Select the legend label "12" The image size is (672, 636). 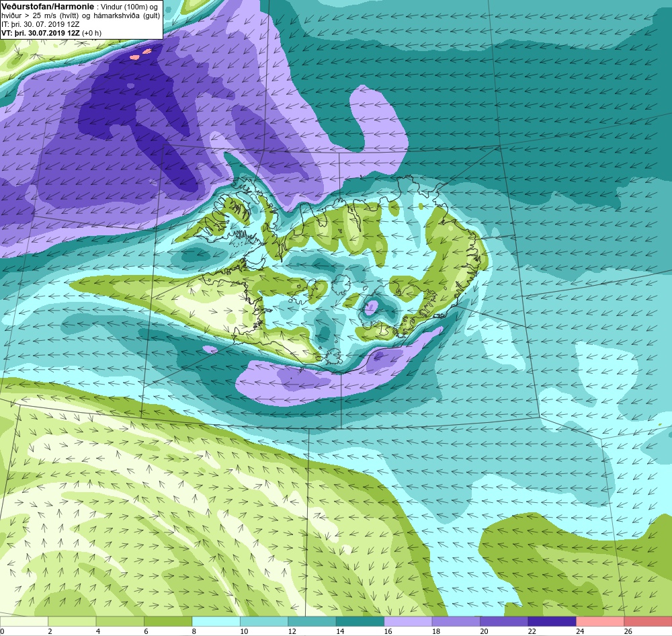pos(292,631)
